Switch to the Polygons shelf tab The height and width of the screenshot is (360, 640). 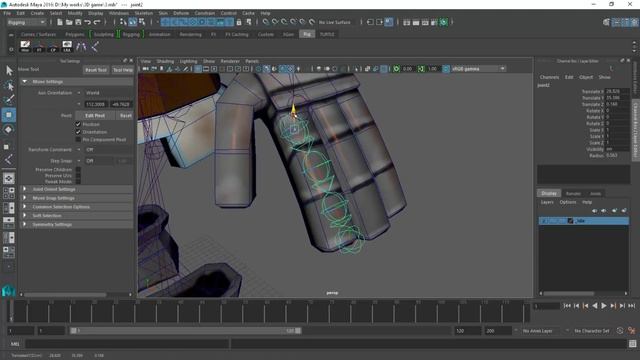pos(75,35)
